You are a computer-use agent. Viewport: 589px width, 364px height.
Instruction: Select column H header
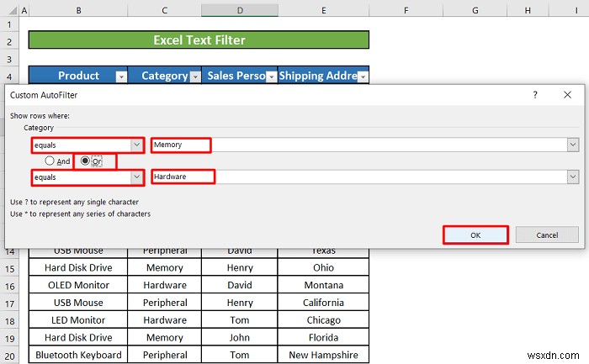[528, 10]
